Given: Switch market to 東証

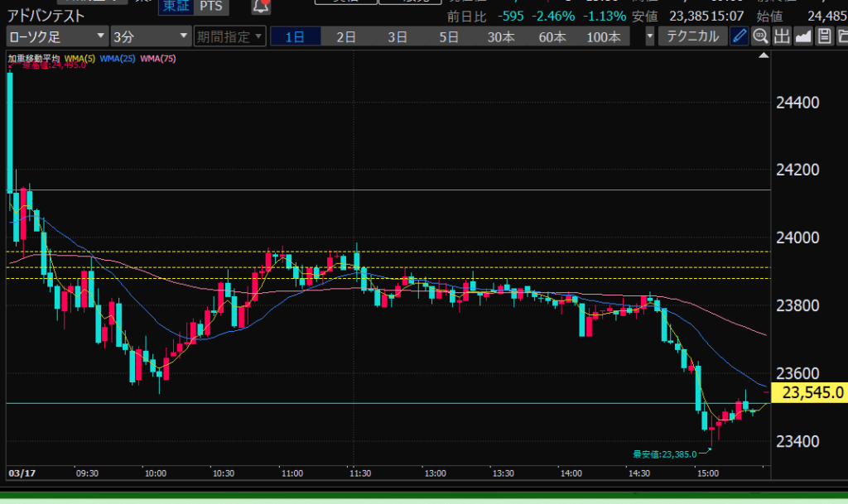Looking at the screenshot, I should (x=175, y=7).
